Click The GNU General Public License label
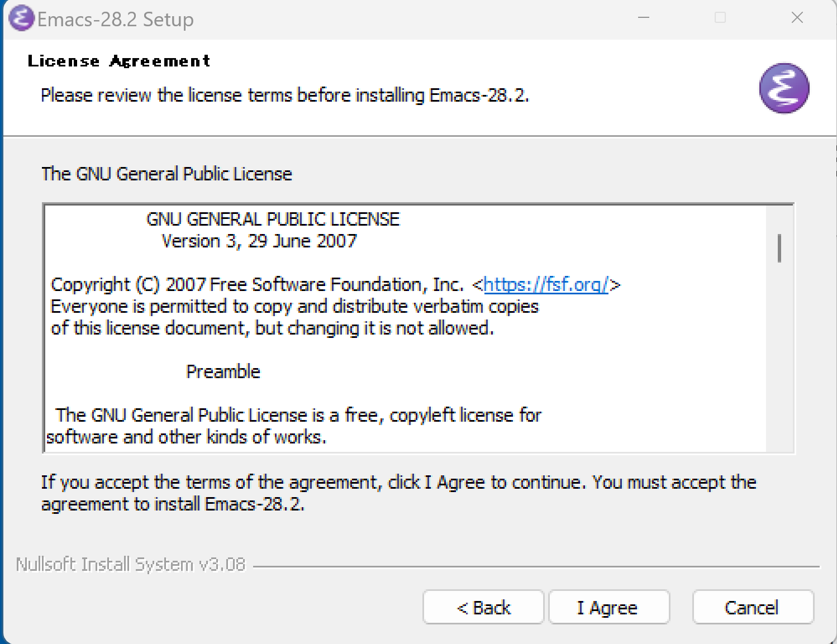The width and height of the screenshot is (837, 644). pyautogui.click(x=167, y=174)
